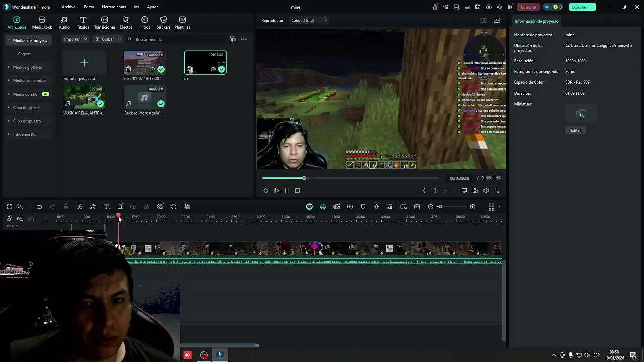Open the Transiciones panel
The height and width of the screenshot is (362, 644).
coord(105,23)
